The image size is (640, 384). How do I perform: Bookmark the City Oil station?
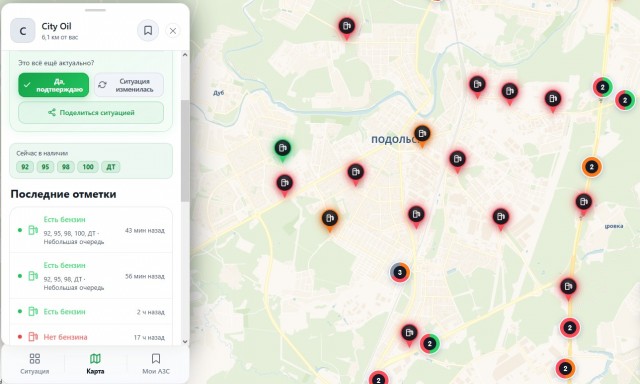148,31
